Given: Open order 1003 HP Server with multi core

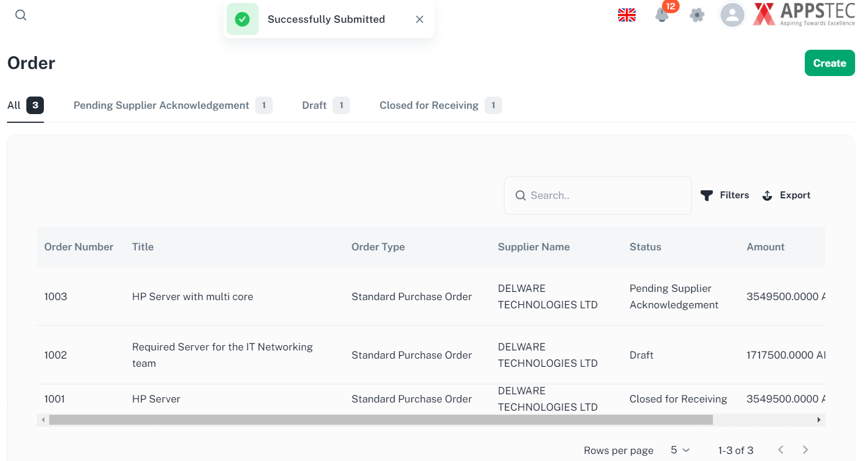Looking at the screenshot, I should click(x=192, y=297).
